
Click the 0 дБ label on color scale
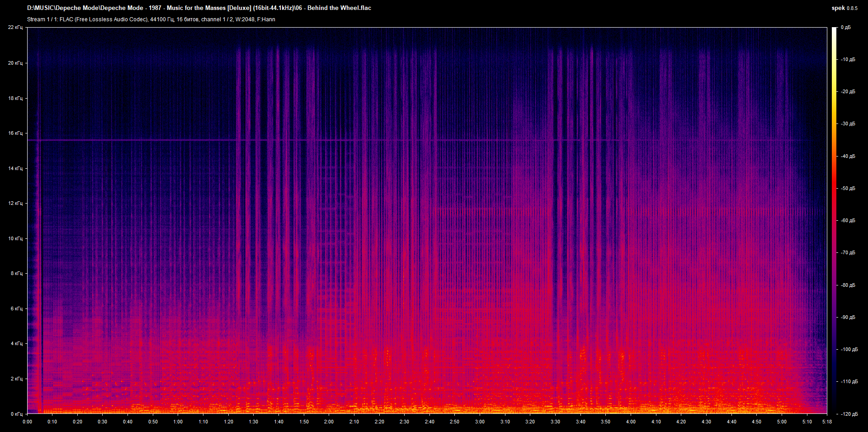click(845, 28)
